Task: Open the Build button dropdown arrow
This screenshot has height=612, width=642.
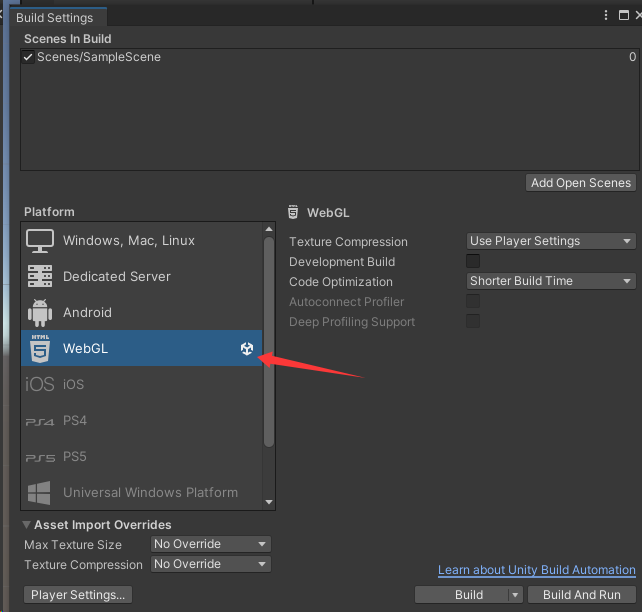Action: (515, 594)
